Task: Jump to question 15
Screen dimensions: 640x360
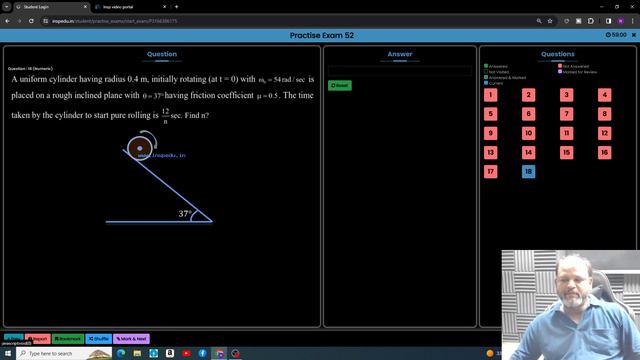Action: [x=567, y=152]
